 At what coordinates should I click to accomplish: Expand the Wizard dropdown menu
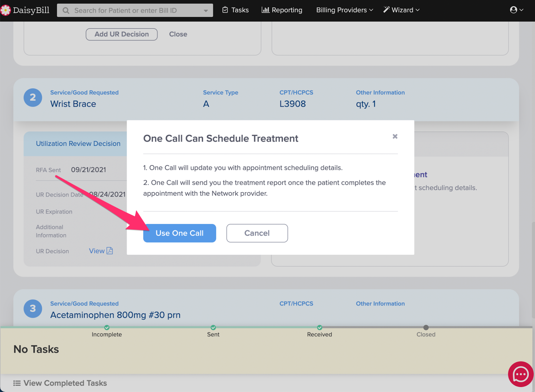coord(402,10)
